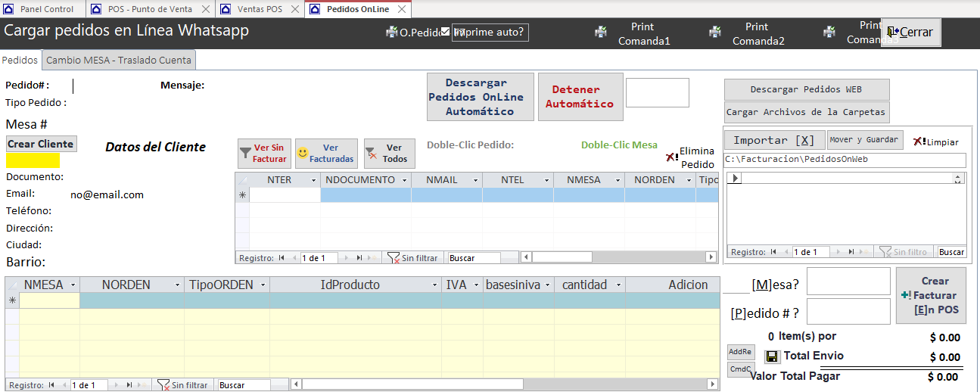Image resolution: width=980 pixels, height=392 pixels.
Task: Click the Elimina Pedido delete icon
Action: [671, 157]
